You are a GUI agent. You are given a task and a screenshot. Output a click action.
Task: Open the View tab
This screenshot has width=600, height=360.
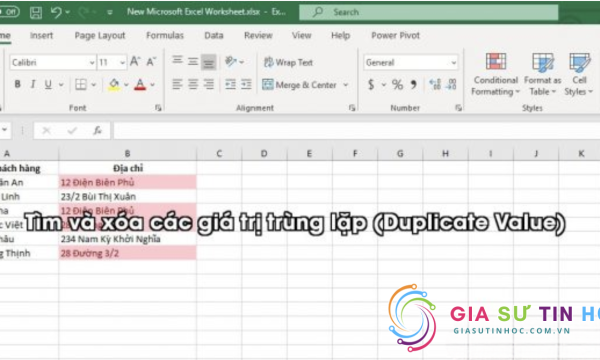coord(302,36)
